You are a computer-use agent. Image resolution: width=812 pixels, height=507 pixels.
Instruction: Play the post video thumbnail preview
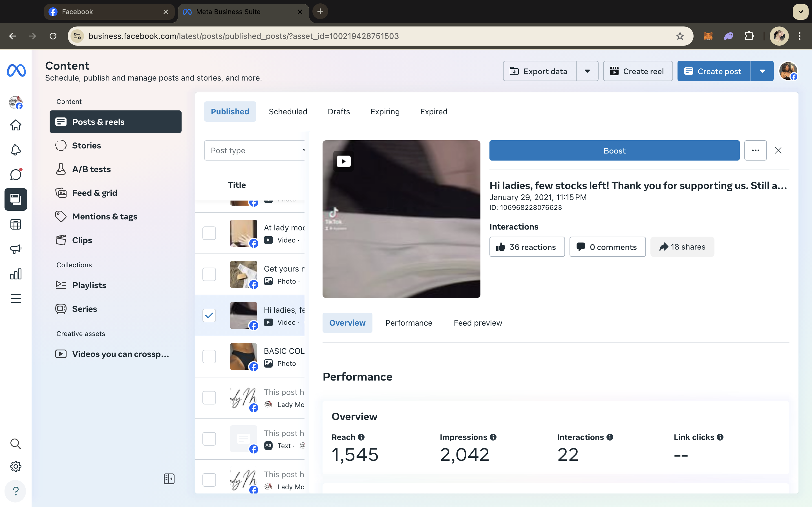pos(344,162)
